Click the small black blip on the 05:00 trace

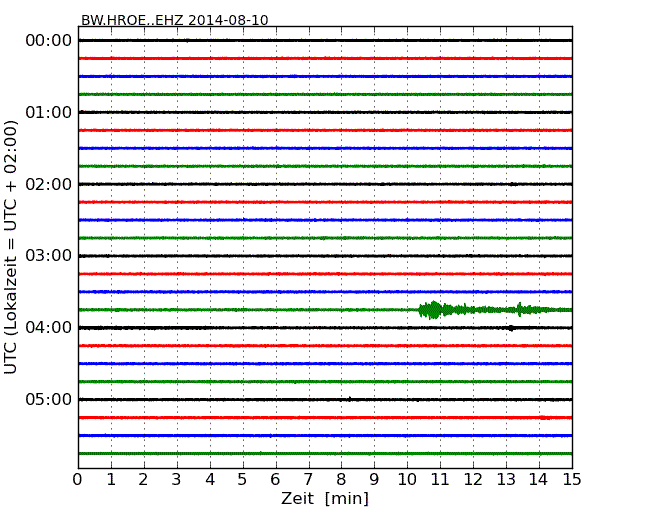tap(349, 399)
